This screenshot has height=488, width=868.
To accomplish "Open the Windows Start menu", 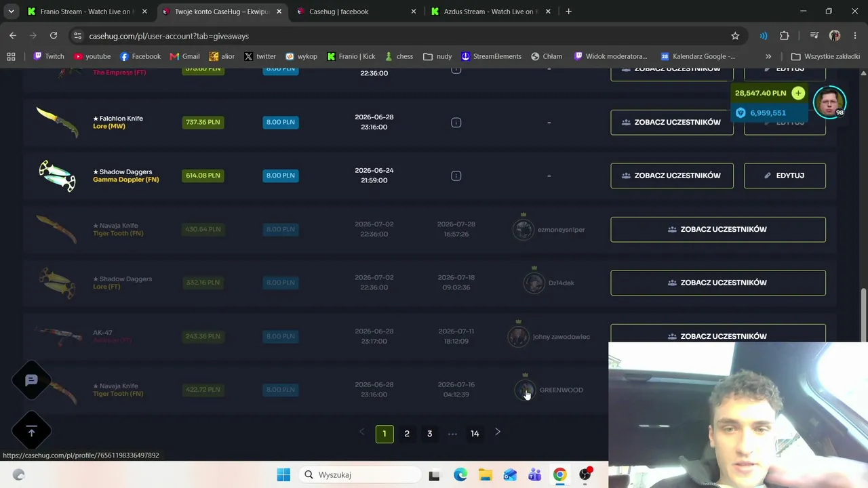I will coord(283,474).
